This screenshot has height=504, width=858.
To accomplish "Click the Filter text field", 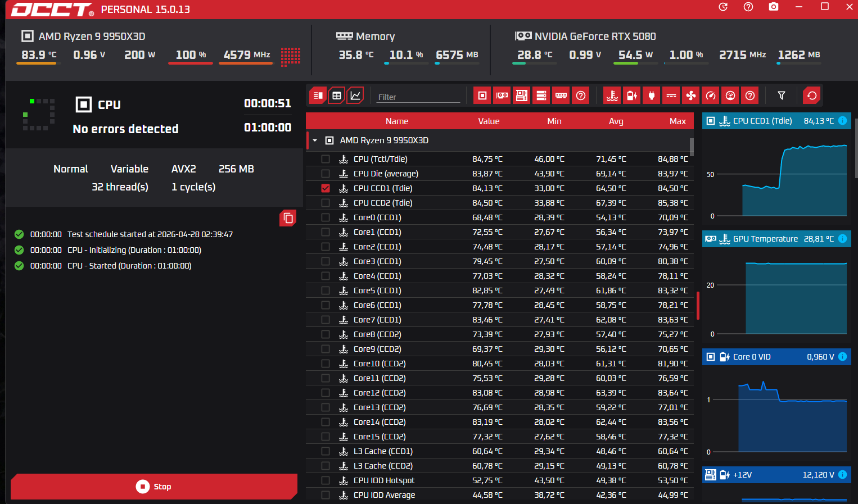I will tap(418, 97).
